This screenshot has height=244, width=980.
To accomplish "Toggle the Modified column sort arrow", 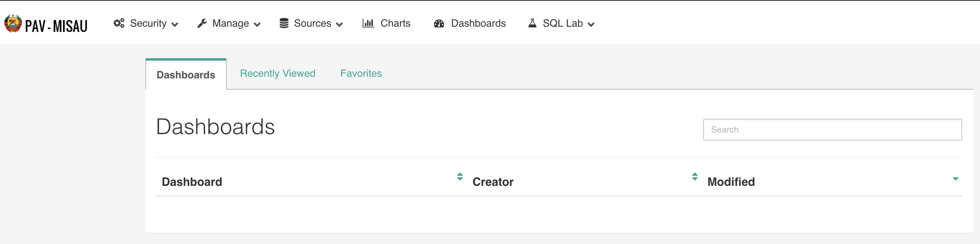I will tap(955, 179).
